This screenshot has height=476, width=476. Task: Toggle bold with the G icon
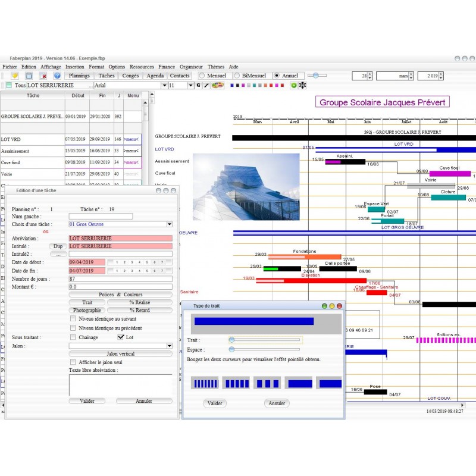pyautogui.click(x=198, y=85)
